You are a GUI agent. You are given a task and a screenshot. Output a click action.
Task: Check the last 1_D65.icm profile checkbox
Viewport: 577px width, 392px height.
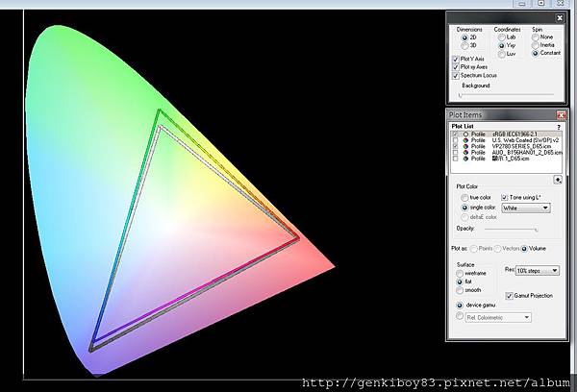click(x=455, y=159)
